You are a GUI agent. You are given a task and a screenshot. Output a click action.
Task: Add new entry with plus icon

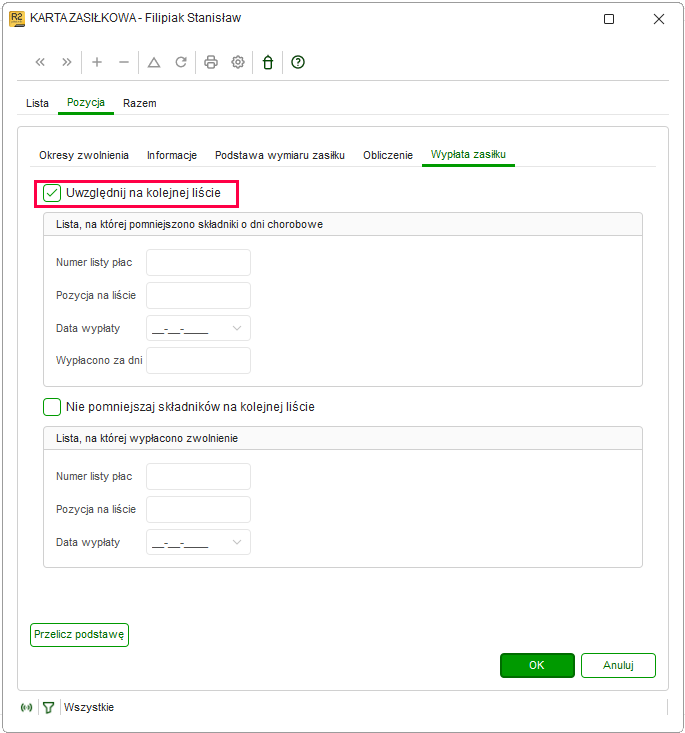[x=97, y=62]
